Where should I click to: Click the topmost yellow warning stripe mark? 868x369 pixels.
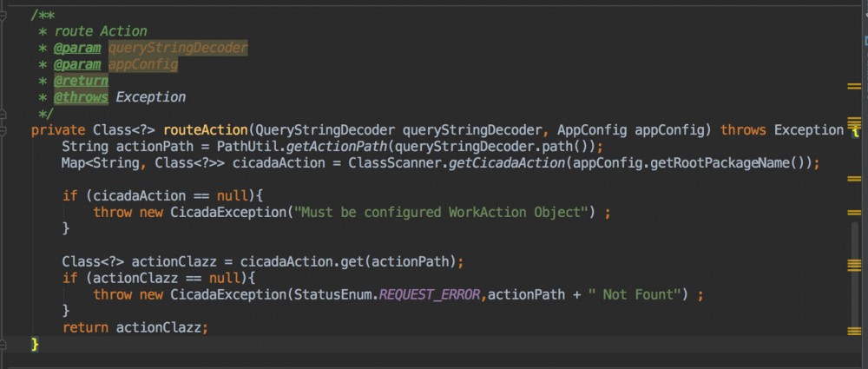[x=854, y=86]
